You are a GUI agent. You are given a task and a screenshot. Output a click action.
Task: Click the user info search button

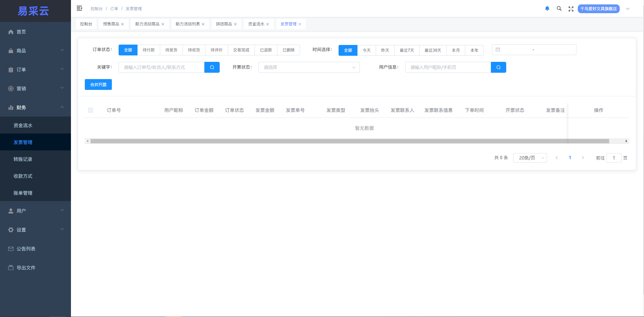[x=498, y=67]
